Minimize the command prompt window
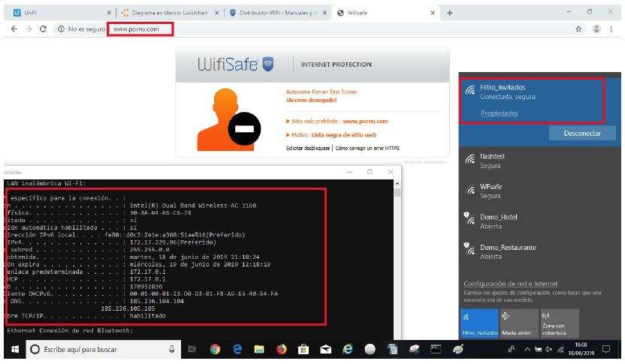The width and height of the screenshot is (625, 364). click(x=349, y=172)
